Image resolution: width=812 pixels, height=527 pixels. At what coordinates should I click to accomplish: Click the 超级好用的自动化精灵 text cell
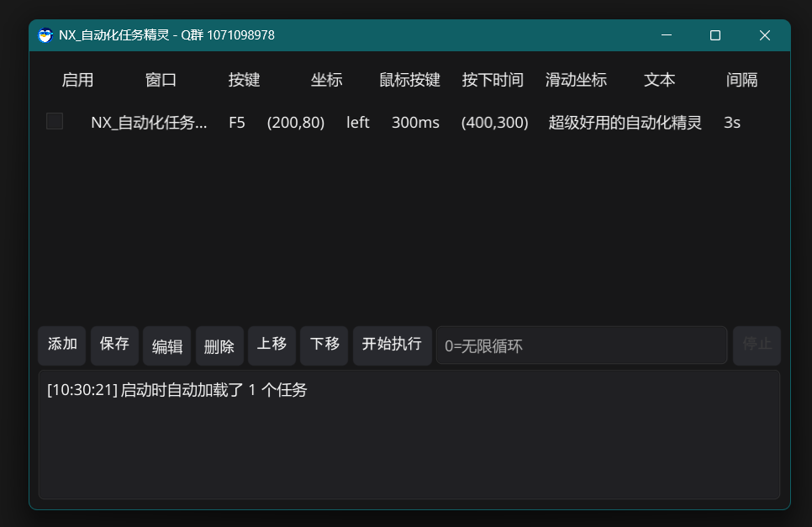click(x=625, y=122)
